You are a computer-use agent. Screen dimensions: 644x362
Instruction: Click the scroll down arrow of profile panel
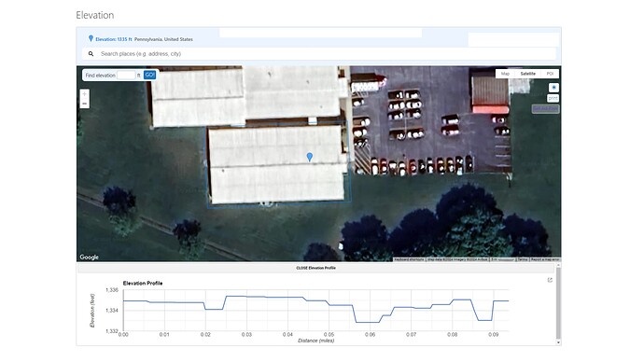click(558, 342)
